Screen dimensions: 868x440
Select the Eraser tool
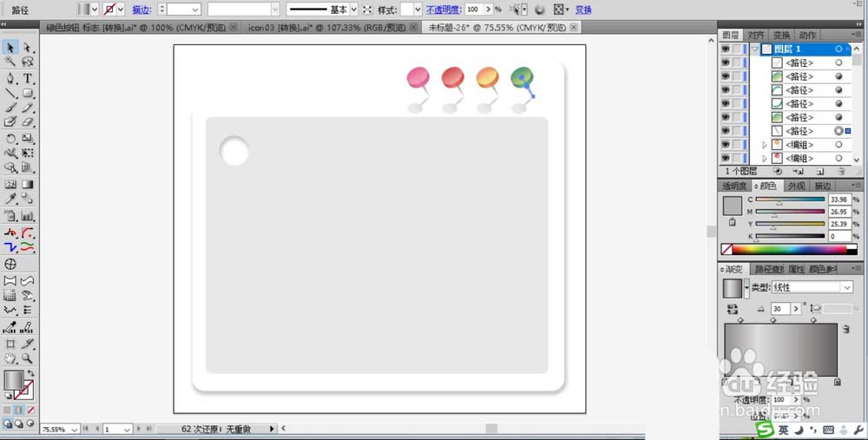click(27, 121)
